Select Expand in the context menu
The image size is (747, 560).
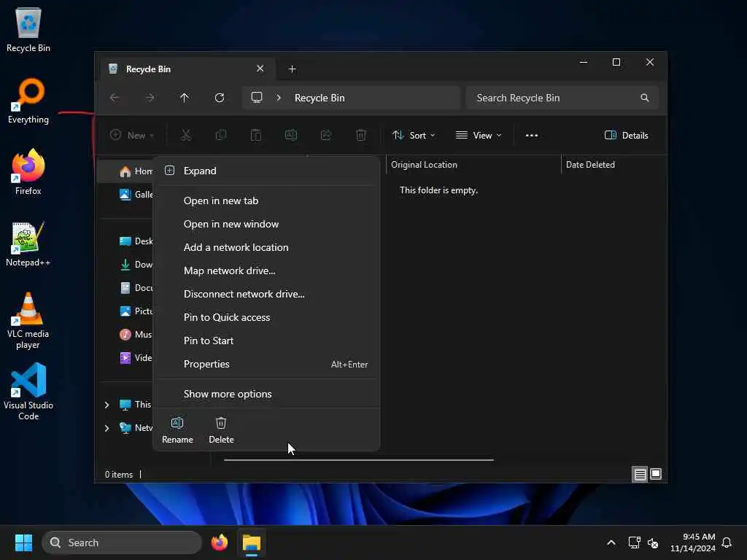pos(266,171)
